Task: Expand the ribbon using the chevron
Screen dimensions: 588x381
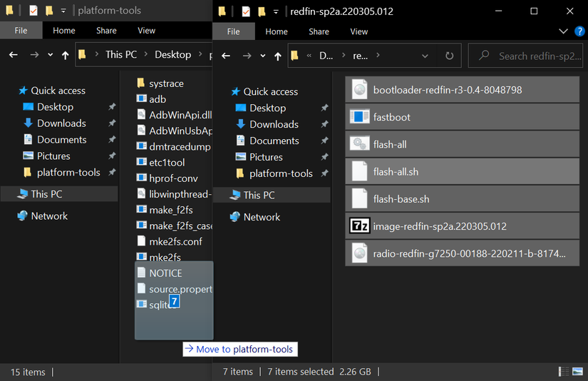Action: (x=563, y=31)
